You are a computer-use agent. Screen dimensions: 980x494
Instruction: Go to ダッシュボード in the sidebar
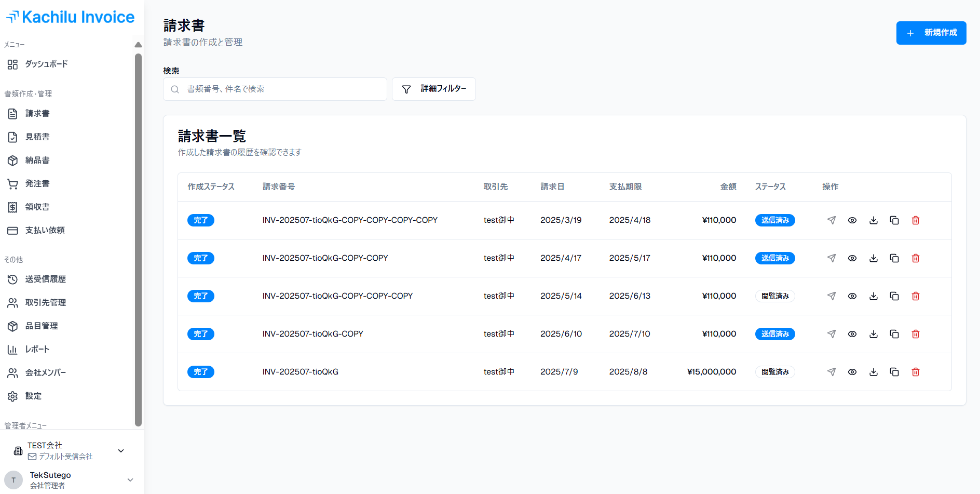47,64
